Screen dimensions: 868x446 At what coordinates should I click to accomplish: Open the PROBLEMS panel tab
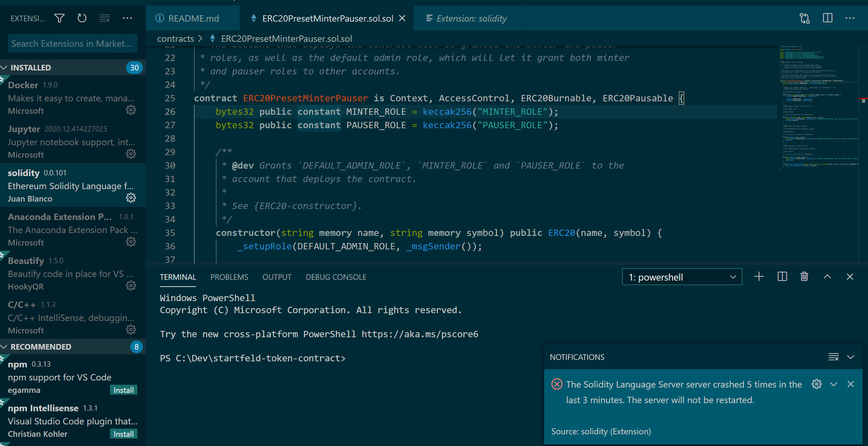pyautogui.click(x=229, y=277)
